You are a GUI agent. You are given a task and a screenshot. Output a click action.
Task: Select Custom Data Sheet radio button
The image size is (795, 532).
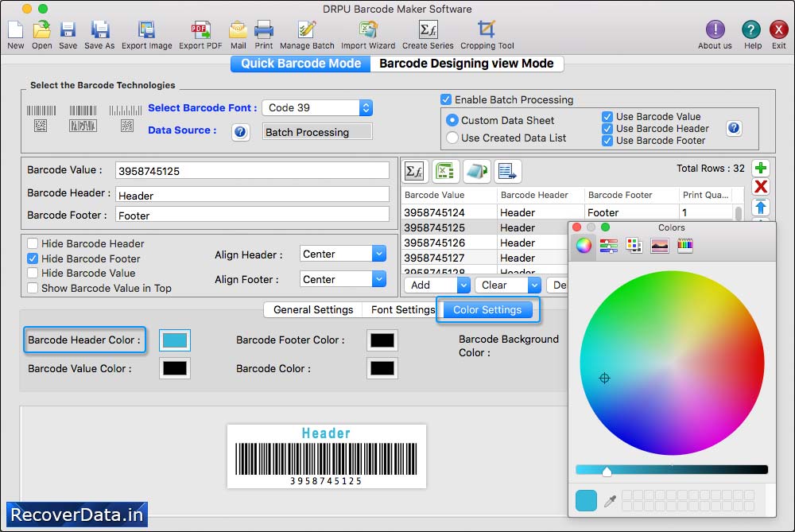click(452, 121)
